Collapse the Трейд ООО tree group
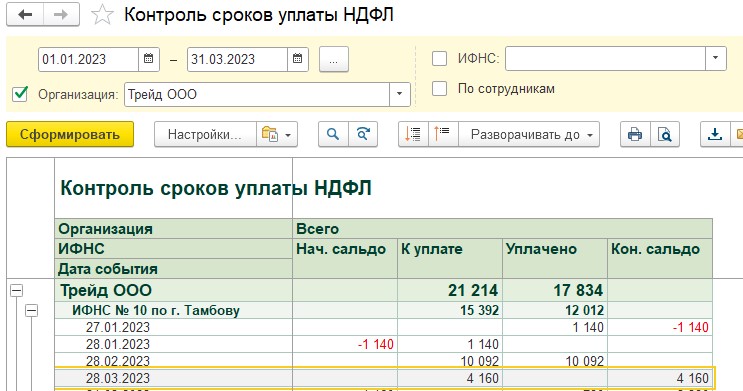 [17, 291]
